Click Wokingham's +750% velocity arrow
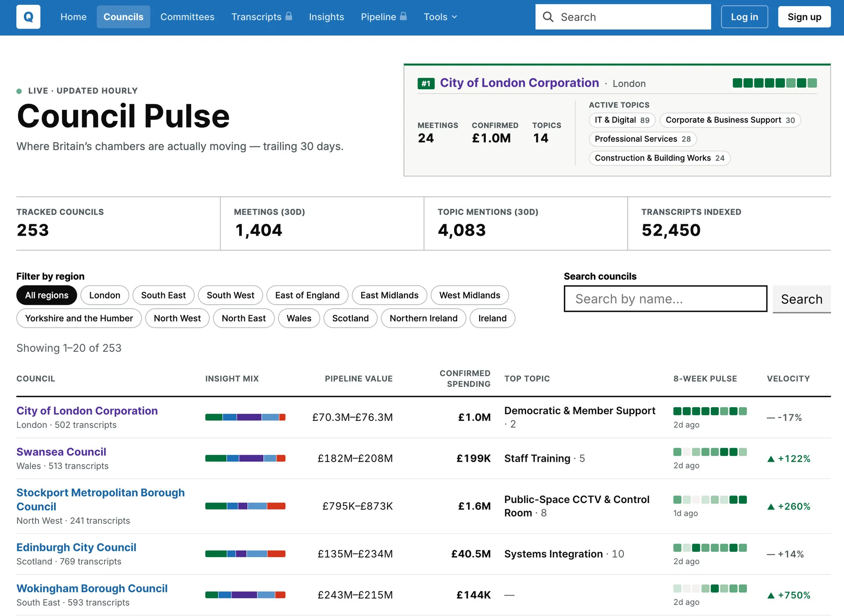 click(771, 595)
